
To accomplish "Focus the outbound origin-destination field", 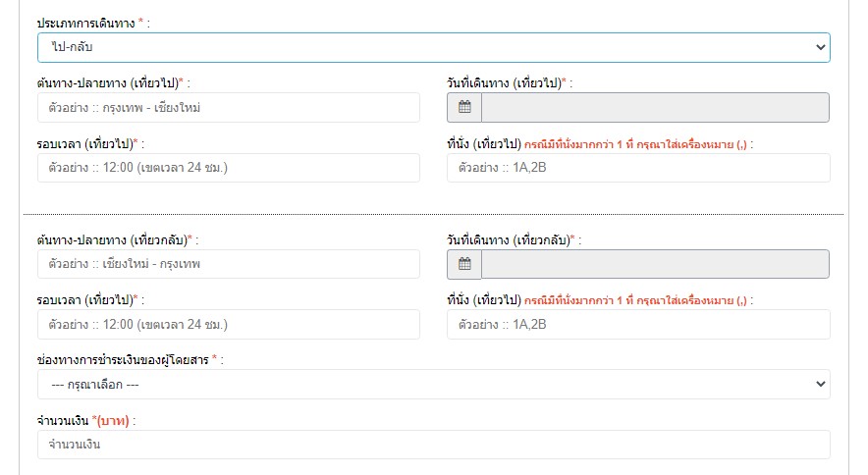I will pos(229,107).
